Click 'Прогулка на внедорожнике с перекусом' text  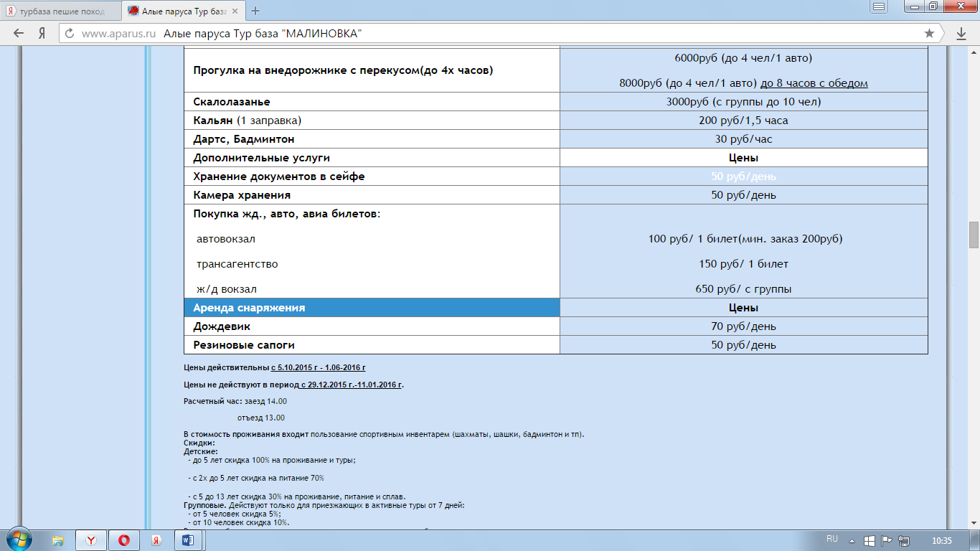coord(344,70)
